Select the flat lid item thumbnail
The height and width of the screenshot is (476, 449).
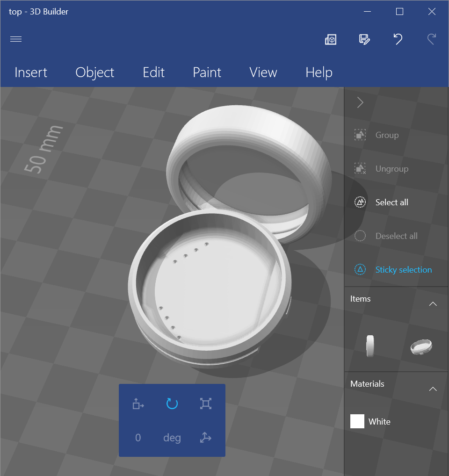point(421,347)
